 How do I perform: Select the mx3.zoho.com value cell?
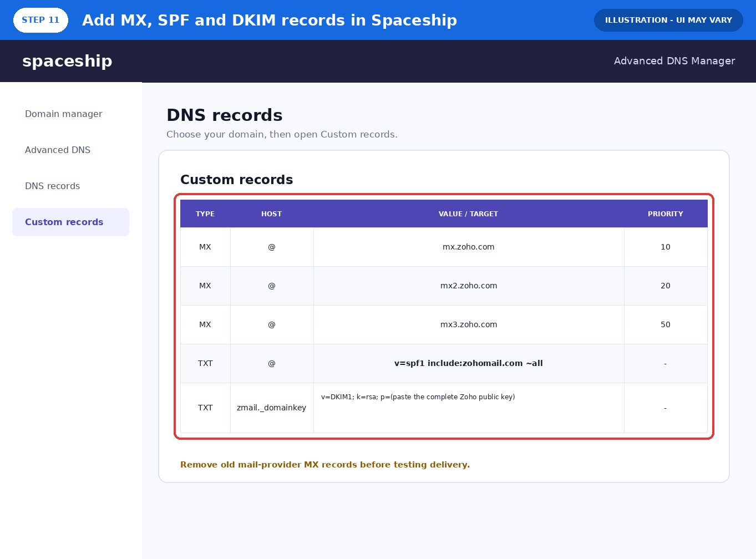[x=469, y=324]
